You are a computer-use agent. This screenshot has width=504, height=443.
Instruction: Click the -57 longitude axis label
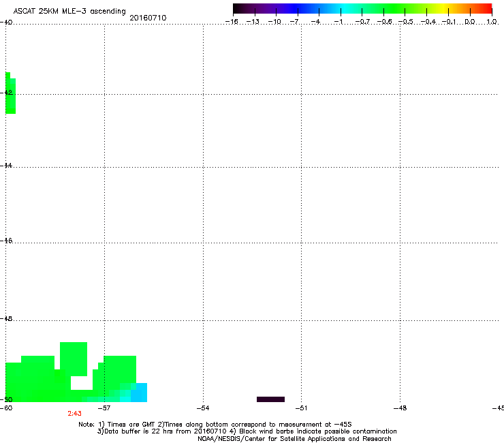(x=104, y=408)
